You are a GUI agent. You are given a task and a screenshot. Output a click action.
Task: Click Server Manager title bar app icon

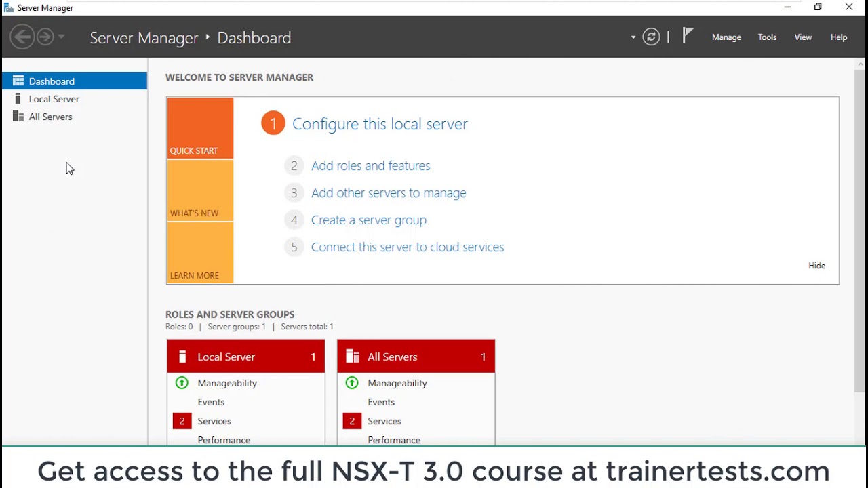(x=9, y=7)
